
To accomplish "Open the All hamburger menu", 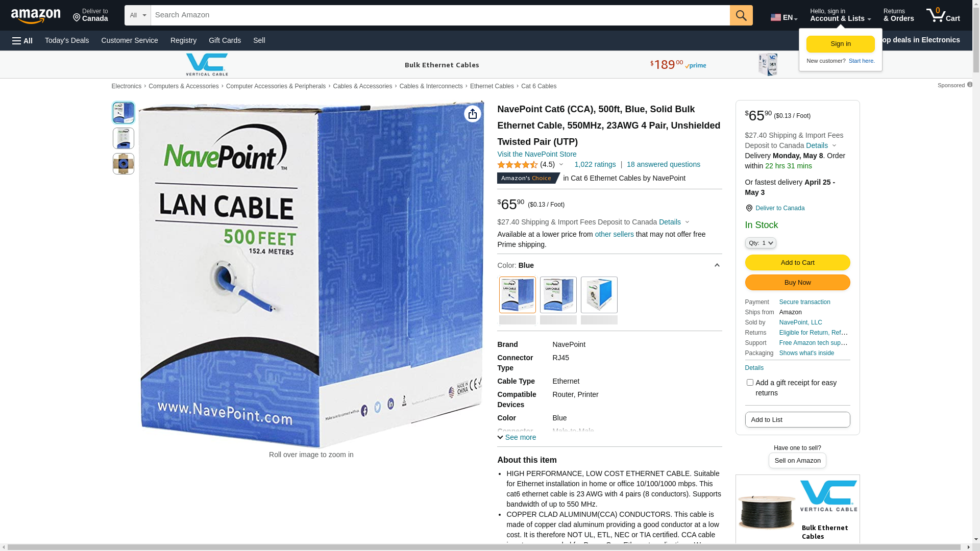I will [22, 41].
